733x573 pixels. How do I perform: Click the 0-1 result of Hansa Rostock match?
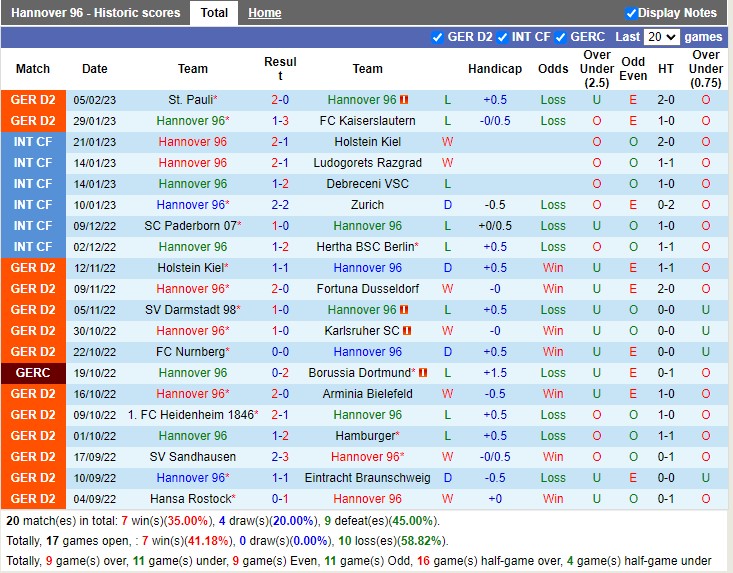280,499
